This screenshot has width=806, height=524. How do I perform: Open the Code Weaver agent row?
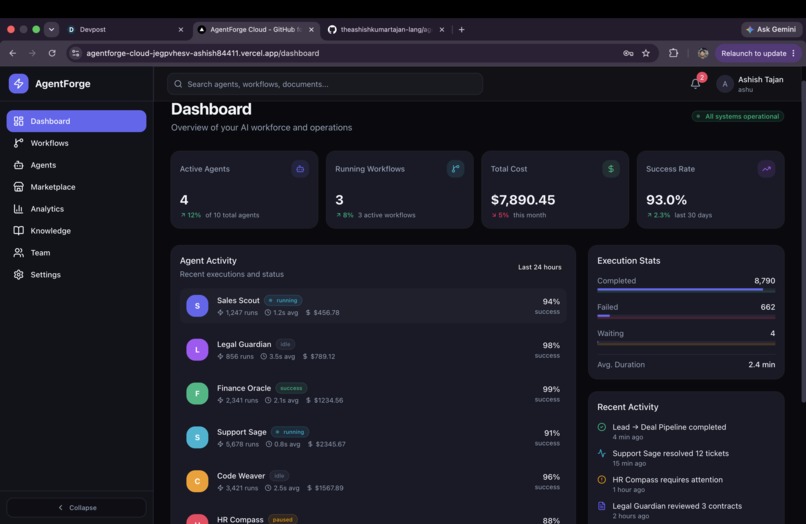point(373,481)
